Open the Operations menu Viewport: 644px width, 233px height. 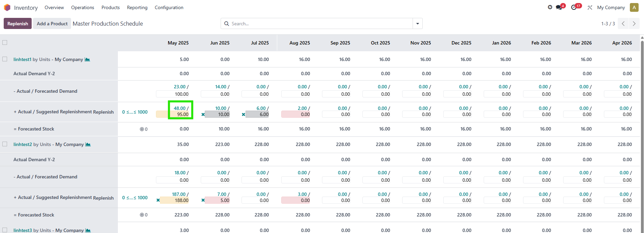pos(83,7)
